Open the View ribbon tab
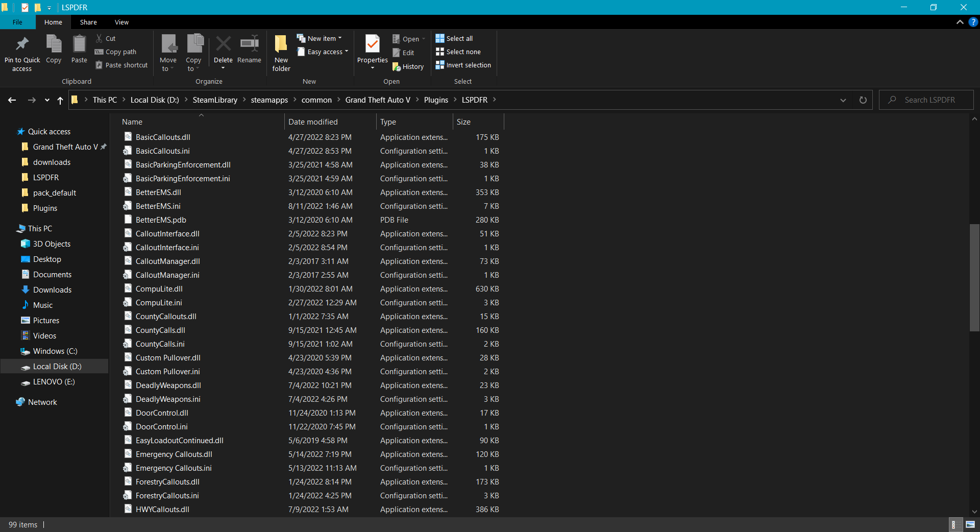The image size is (980, 532). point(121,22)
